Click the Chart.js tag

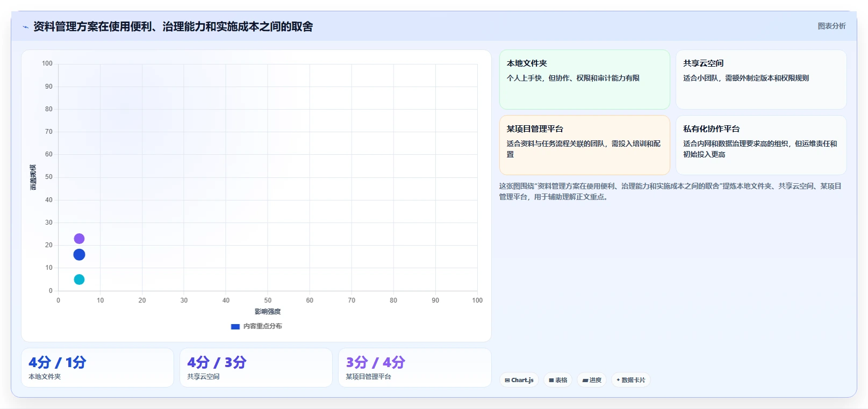[519, 380]
